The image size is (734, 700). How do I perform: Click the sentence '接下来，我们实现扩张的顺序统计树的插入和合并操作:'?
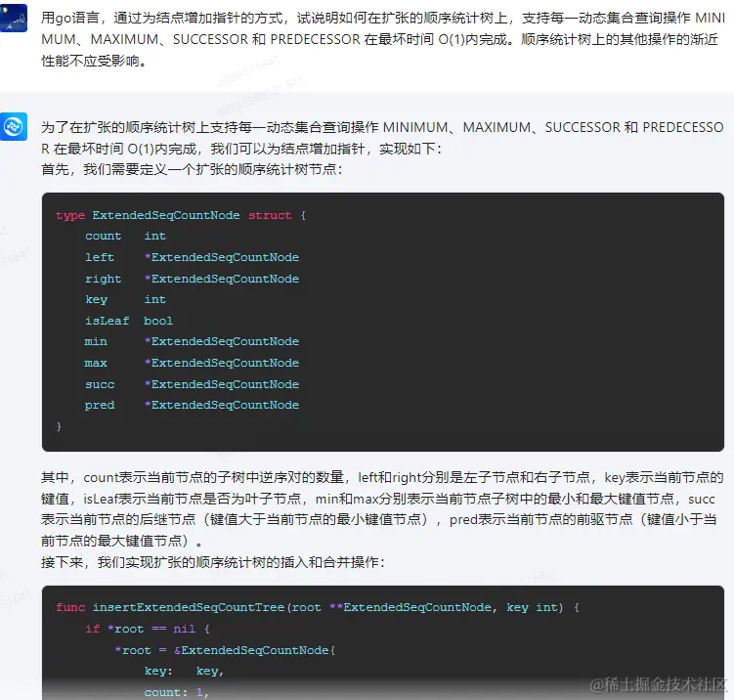[213, 562]
